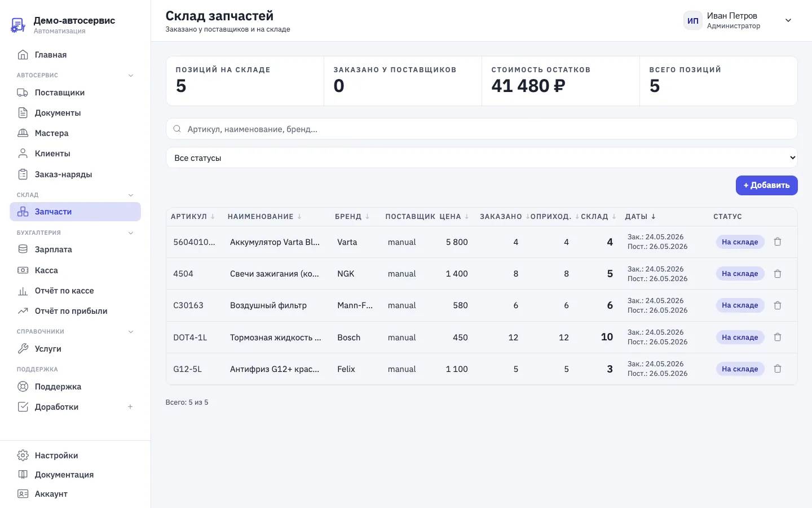812x508 pixels.
Task: Click На складе status badge for C30163
Action: 740,305
